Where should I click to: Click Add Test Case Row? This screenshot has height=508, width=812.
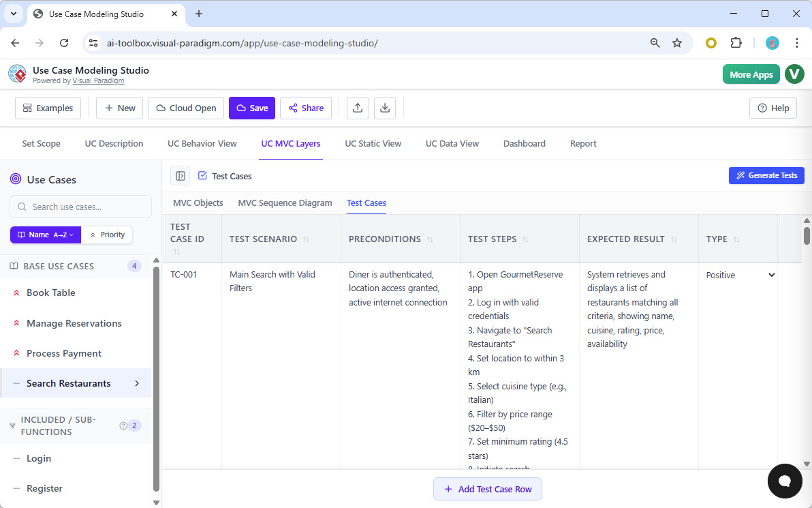pos(488,489)
